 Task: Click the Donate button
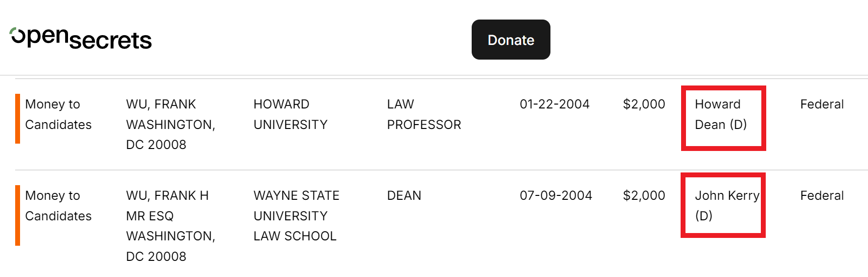[511, 40]
